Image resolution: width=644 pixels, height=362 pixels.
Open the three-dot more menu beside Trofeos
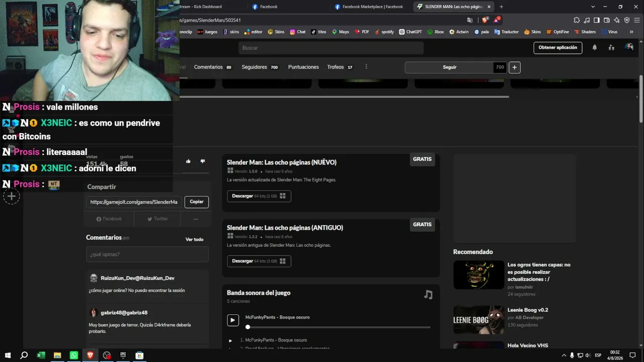[366, 67]
